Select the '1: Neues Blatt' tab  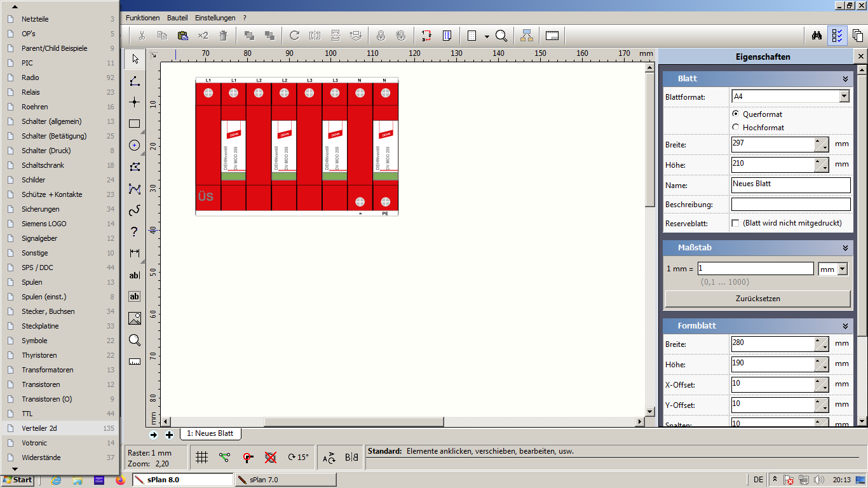coord(210,433)
